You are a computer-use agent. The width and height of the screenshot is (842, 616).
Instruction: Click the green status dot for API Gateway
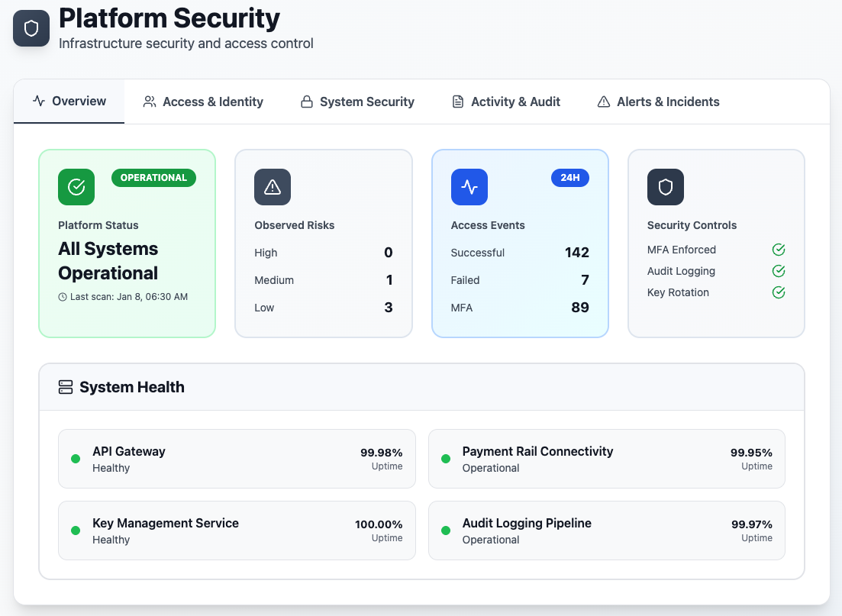[76, 459]
